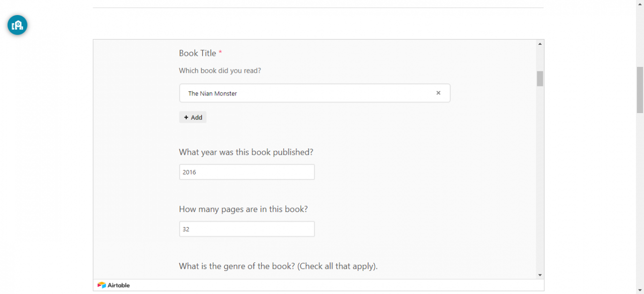The width and height of the screenshot is (644, 294).
Task: Remove The Nian Monster with X icon
Action: tap(438, 93)
